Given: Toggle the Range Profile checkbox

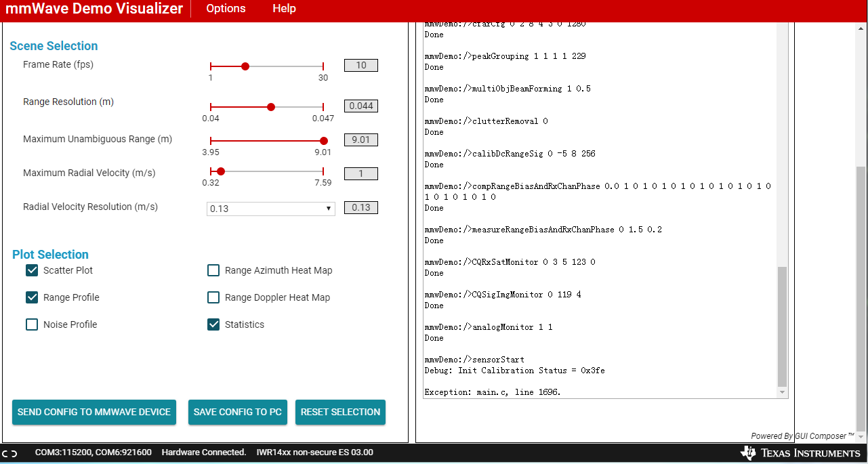Looking at the screenshot, I should [32, 297].
